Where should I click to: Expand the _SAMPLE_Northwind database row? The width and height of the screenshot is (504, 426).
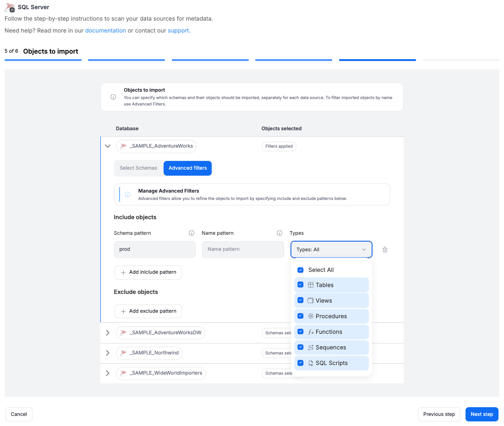coord(108,353)
